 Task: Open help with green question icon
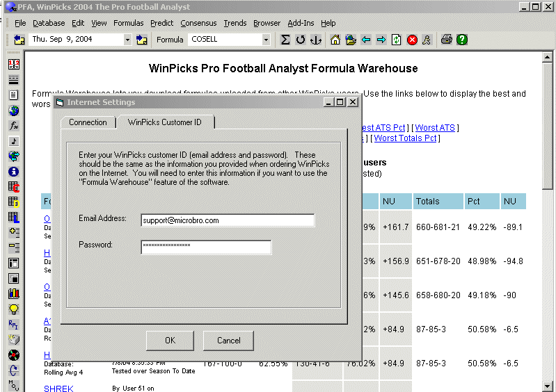461,40
